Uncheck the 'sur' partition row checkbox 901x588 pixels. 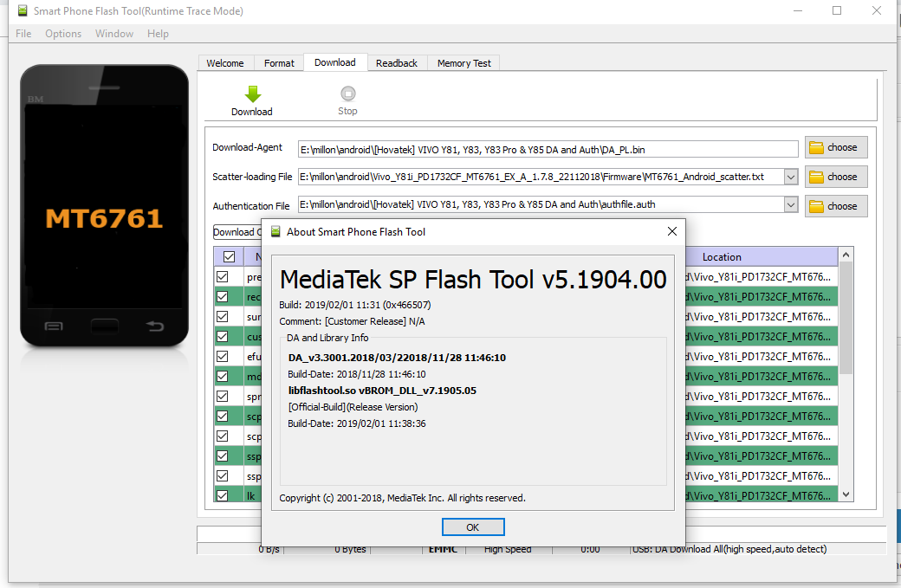click(223, 316)
